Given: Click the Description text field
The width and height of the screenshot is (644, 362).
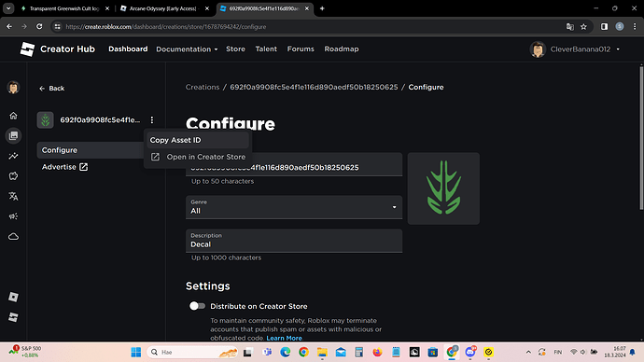Looking at the screenshot, I should click(x=294, y=241).
